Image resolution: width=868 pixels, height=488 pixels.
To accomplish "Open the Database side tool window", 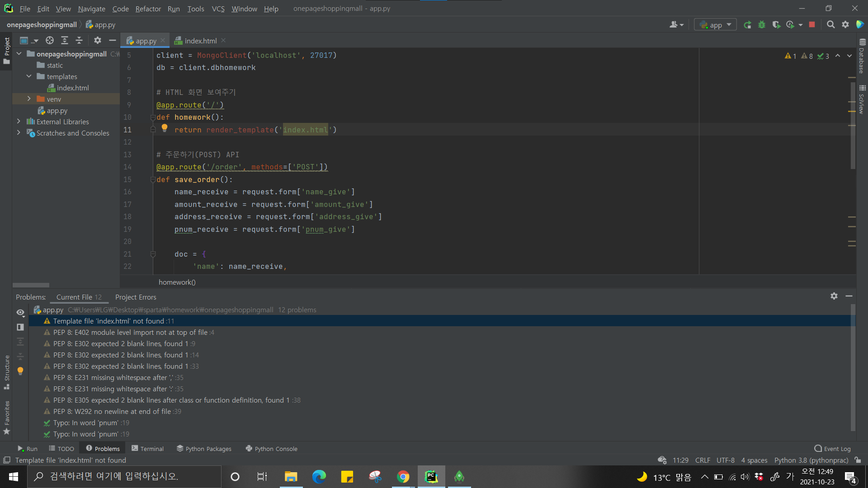I will coord(862,56).
